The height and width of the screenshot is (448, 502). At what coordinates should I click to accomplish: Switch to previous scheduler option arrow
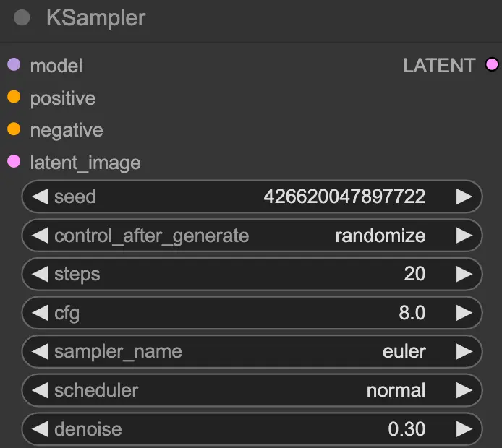[x=40, y=391]
